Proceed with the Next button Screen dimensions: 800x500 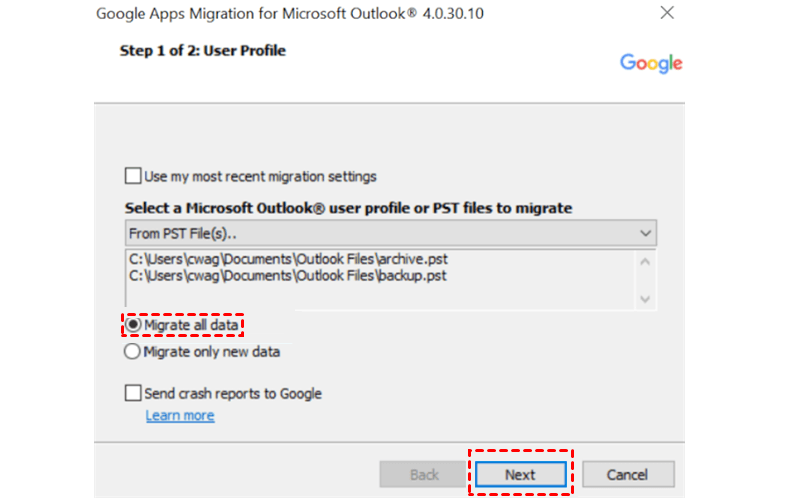[x=520, y=474]
